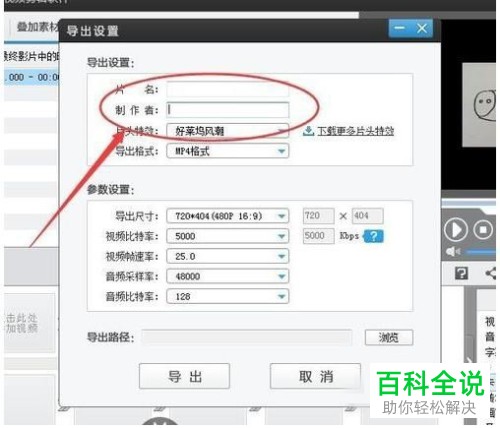This screenshot has height=428, width=500.
Task: Click the download icon beside 下载更多片头特效
Action: 308,131
